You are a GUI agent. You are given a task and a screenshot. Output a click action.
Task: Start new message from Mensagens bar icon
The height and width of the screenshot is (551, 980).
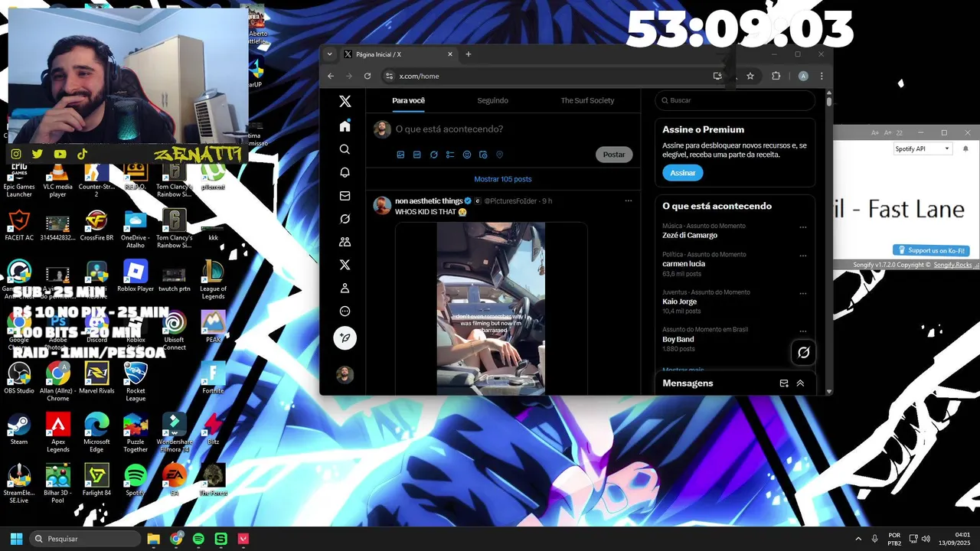click(783, 383)
